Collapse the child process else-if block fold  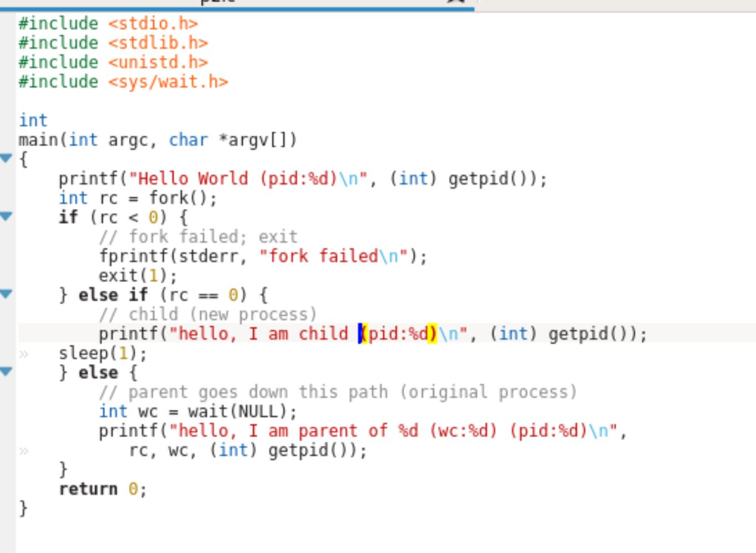point(6,294)
